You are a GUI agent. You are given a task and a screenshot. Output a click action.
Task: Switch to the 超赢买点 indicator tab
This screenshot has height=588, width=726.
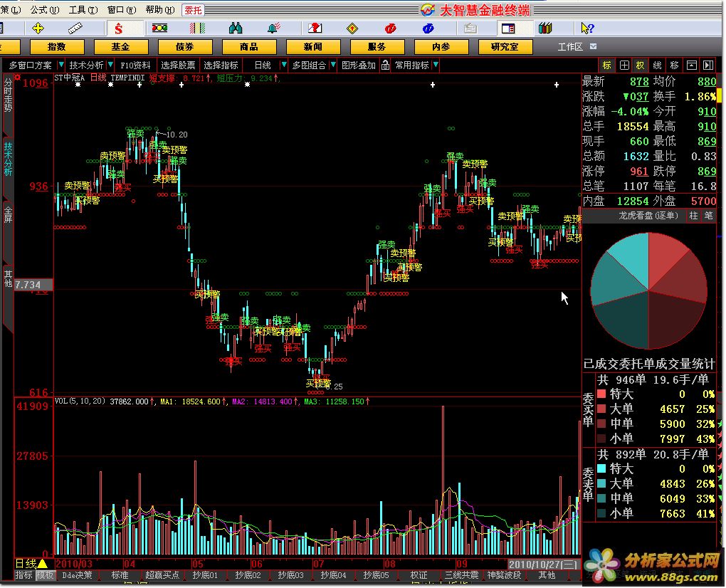(x=162, y=575)
